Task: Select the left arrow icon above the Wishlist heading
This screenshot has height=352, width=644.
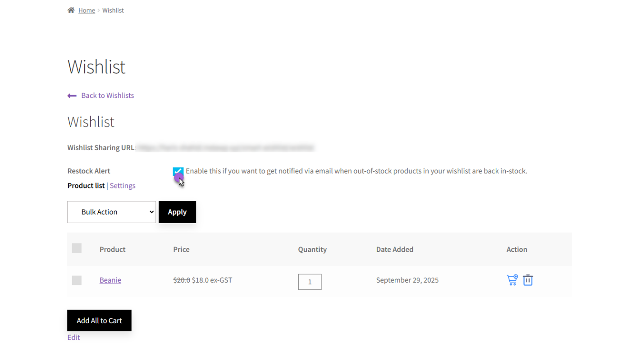Action: (x=72, y=95)
